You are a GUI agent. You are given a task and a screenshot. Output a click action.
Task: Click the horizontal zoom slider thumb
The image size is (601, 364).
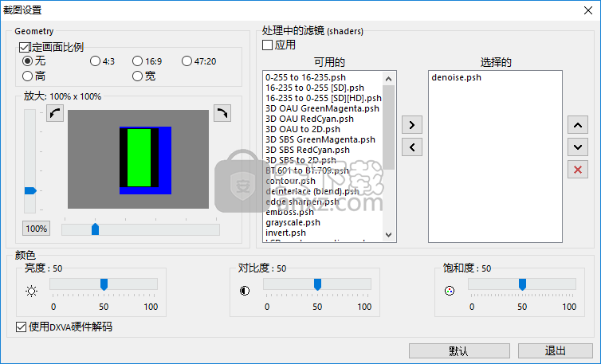tap(95, 229)
